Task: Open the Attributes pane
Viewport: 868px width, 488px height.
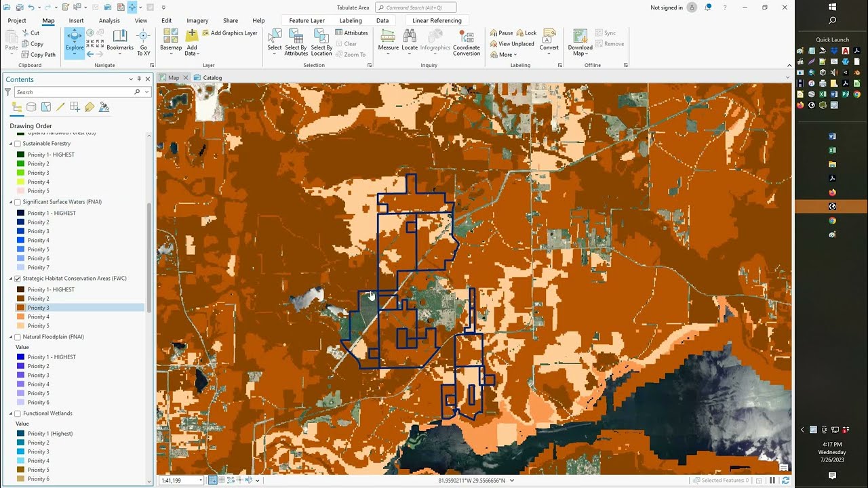Action: tap(351, 33)
